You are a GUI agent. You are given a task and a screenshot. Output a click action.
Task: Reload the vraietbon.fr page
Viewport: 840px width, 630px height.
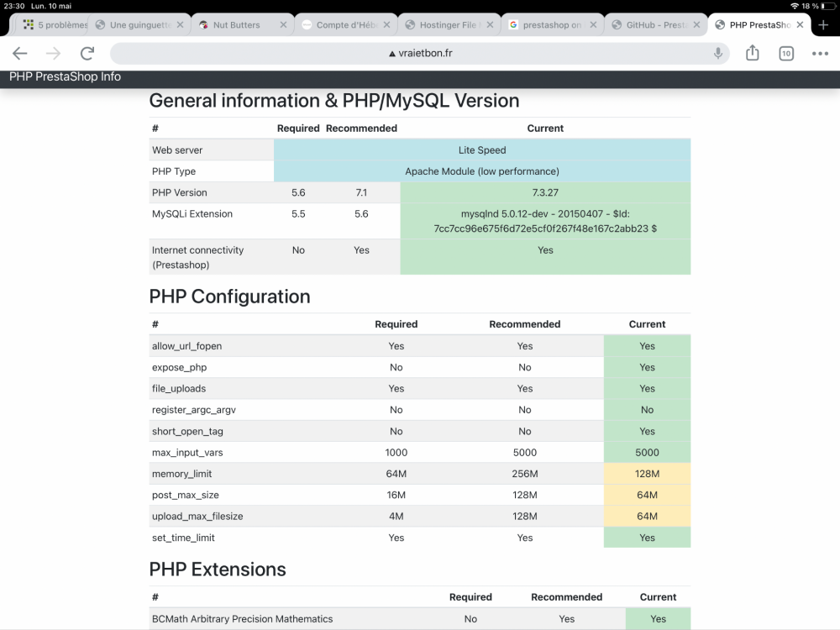point(87,54)
